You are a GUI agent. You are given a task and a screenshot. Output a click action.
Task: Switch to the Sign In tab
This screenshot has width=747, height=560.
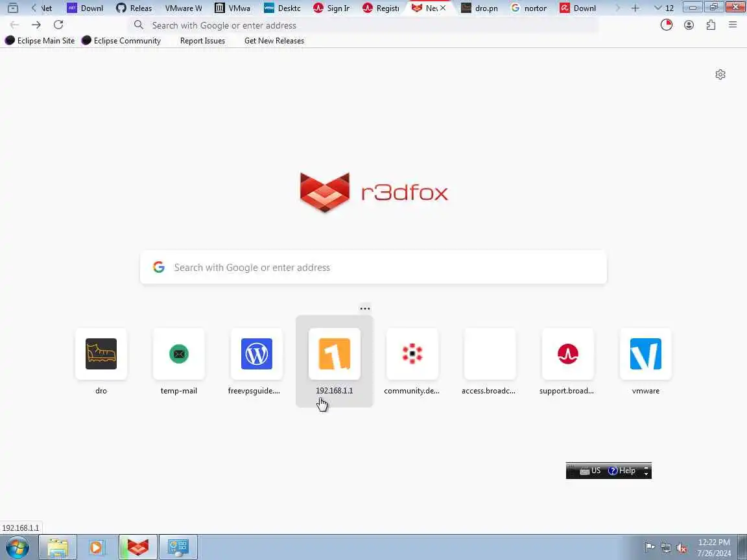(331, 8)
